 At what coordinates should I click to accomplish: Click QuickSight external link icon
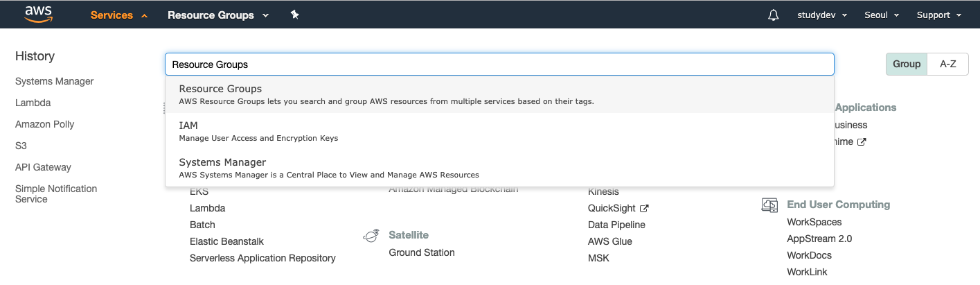(644, 209)
